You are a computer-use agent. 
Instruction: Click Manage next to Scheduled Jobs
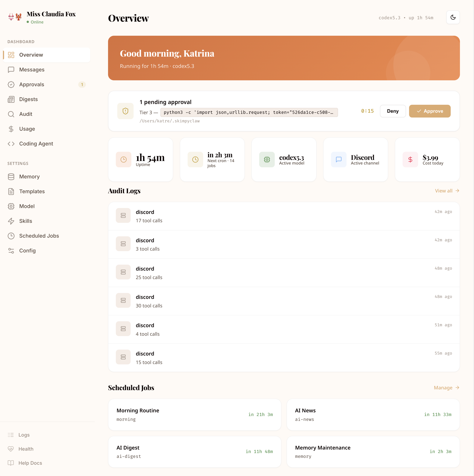446,388
